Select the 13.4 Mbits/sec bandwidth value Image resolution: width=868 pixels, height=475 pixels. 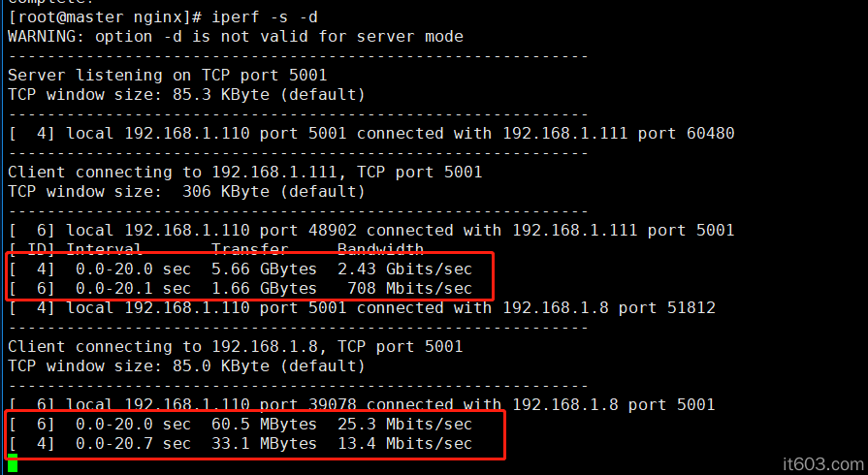pos(404,444)
